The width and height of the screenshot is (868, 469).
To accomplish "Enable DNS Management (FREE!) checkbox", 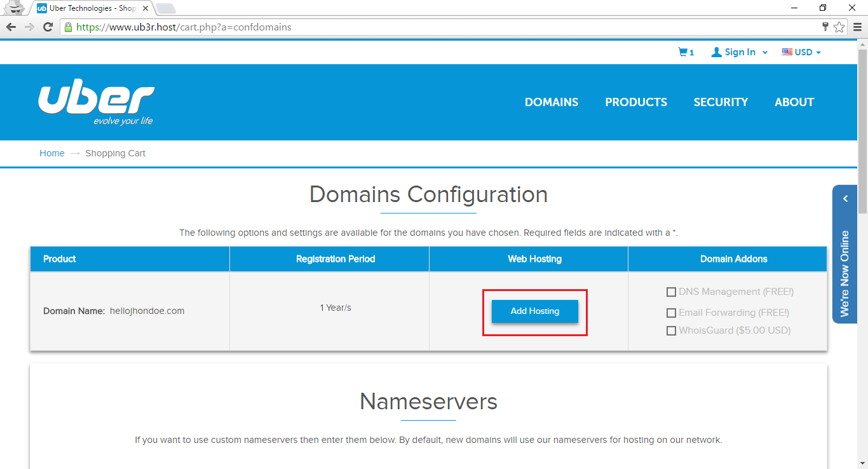I will pyautogui.click(x=671, y=292).
